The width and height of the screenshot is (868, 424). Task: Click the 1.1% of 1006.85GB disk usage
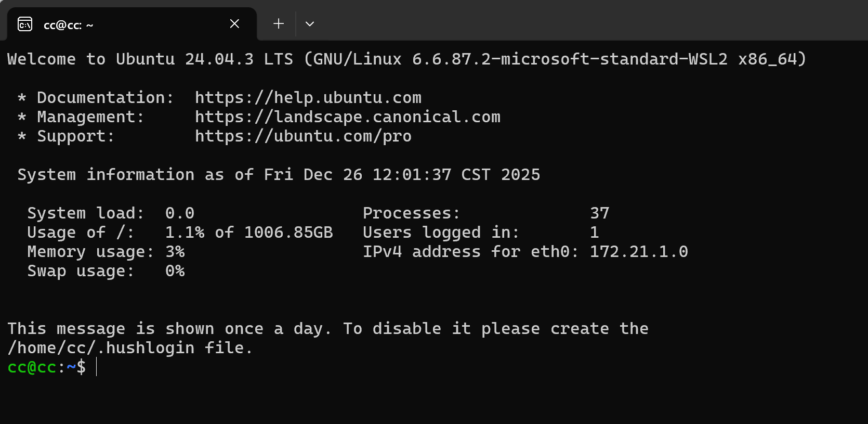pyautogui.click(x=249, y=233)
